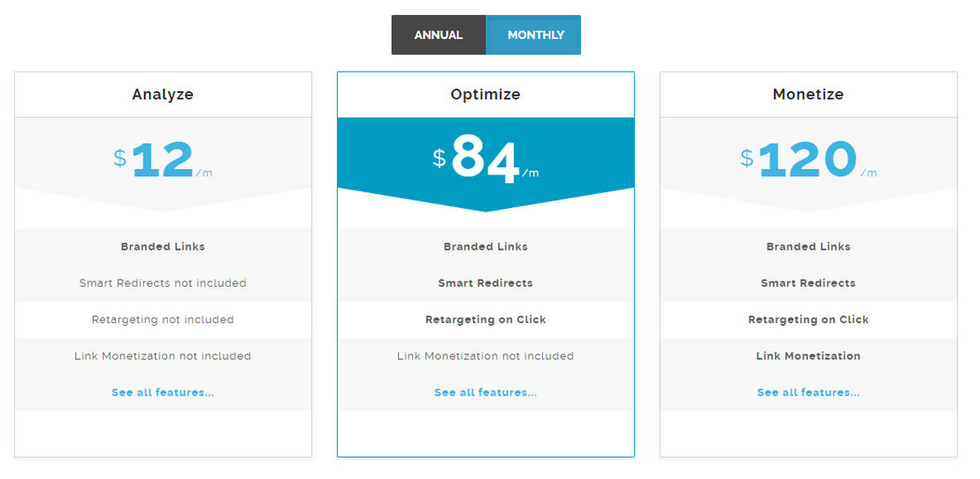Expand all features in Optimize plan

pos(486,392)
